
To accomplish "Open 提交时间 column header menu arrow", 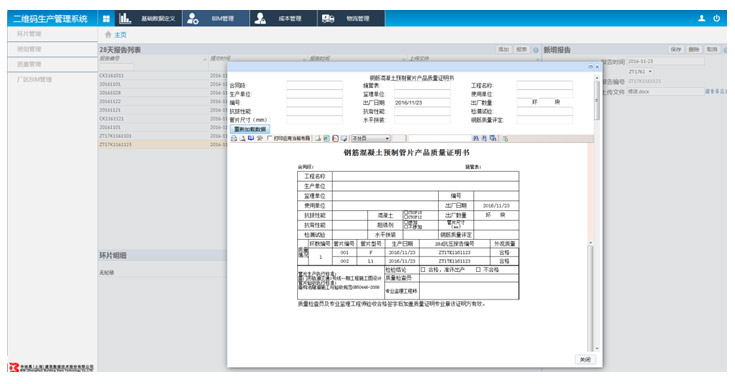I will [x=305, y=59].
